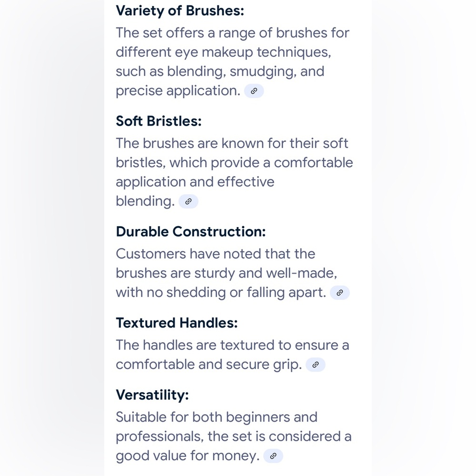
Task: Click the text 'Customers have noted that the'
Action: [x=216, y=254]
